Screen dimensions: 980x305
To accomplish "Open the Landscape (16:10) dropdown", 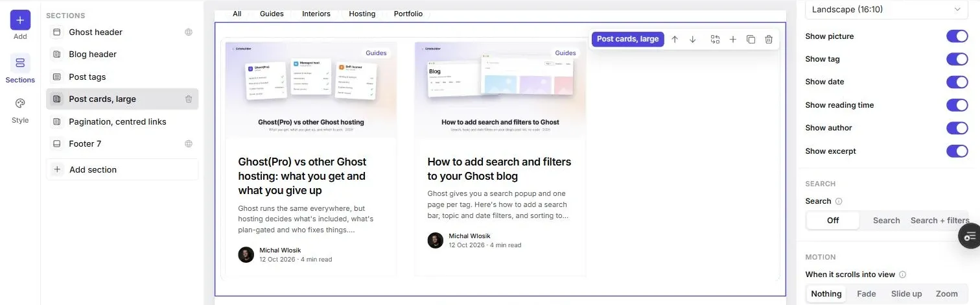I will click(886, 9).
